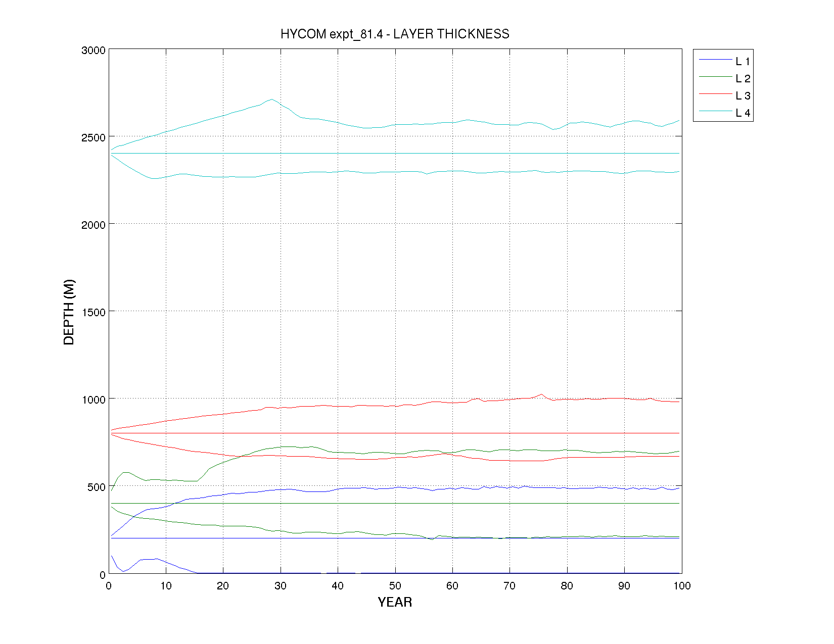Click the red line sample beside L 3
The width and height of the screenshot is (834, 644).
(x=715, y=94)
